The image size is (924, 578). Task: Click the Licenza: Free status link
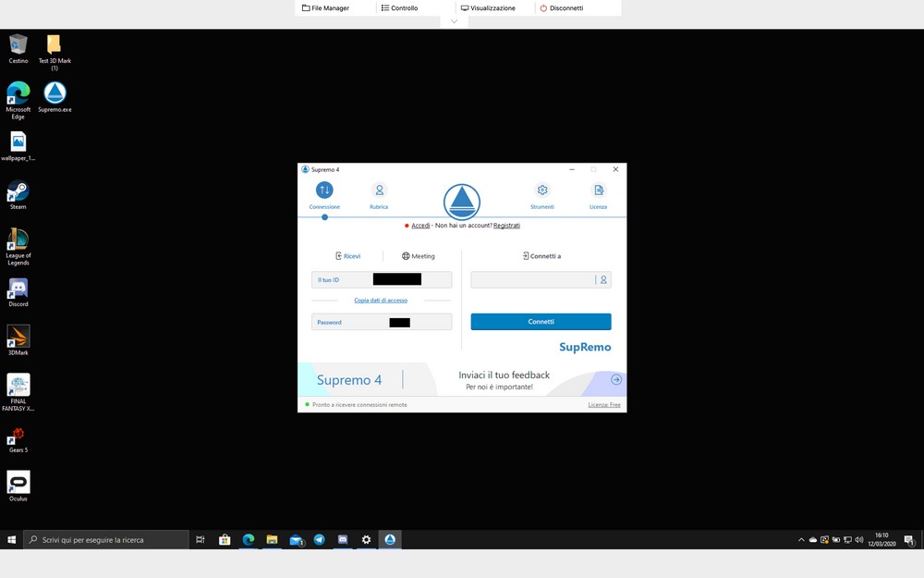click(x=604, y=405)
